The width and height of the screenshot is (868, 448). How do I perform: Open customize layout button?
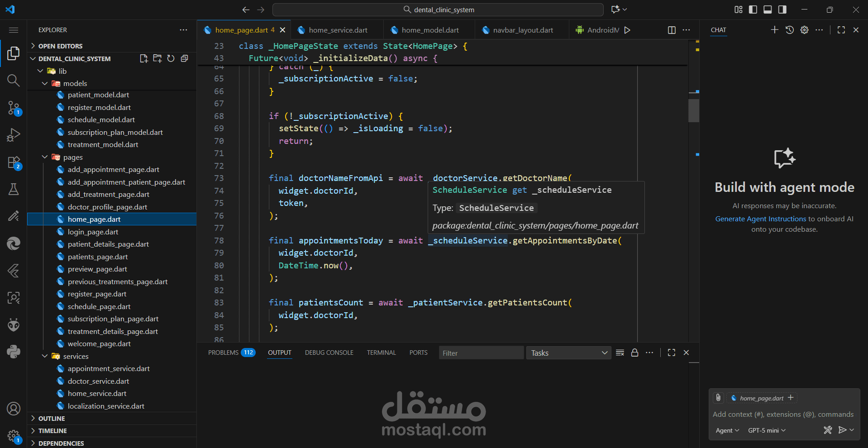tap(739, 10)
